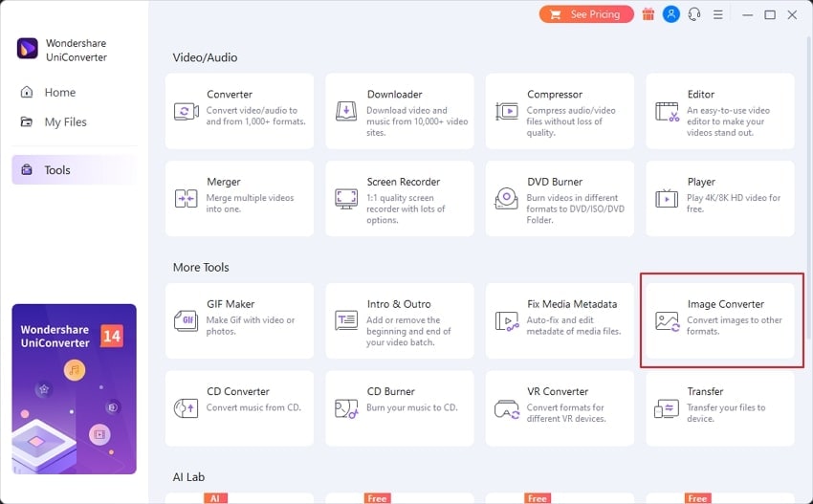Click the Compressor card title
Image resolution: width=813 pixels, height=504 pixels.
point(555,95)
